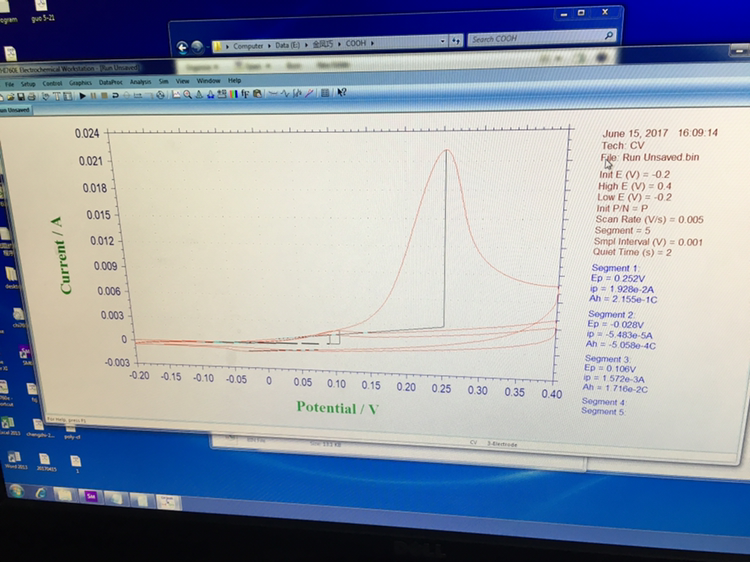Click Data (E:) in Explorer address path
750x562 pixels.
(287, 45)
